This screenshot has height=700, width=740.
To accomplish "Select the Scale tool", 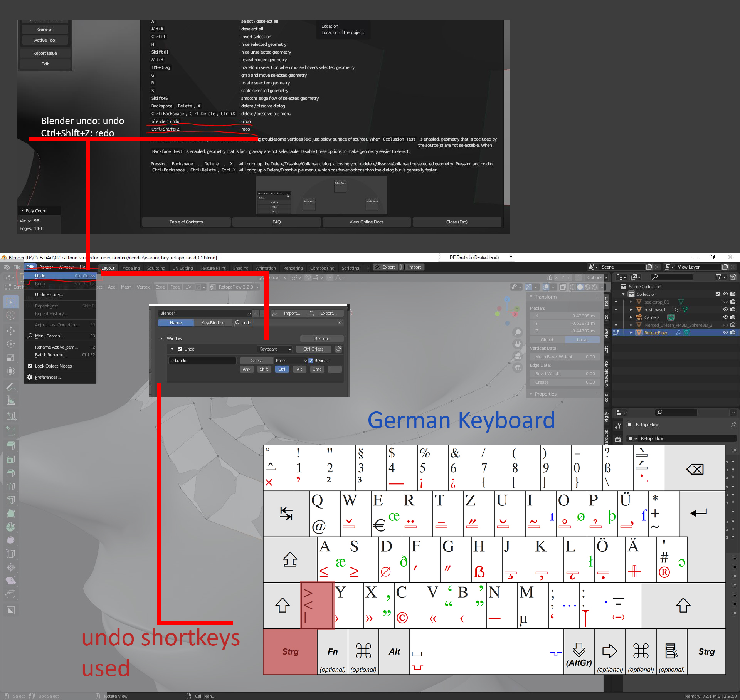I will pos(11,358).
